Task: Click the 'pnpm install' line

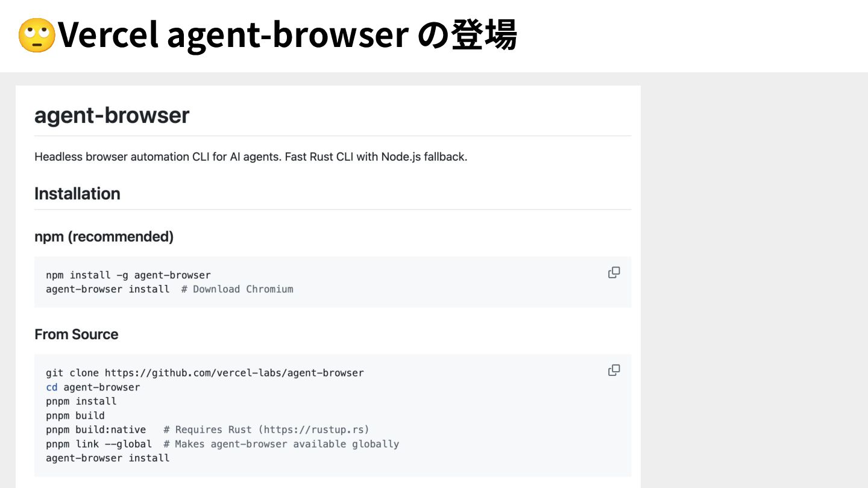Action: point(81,401)
